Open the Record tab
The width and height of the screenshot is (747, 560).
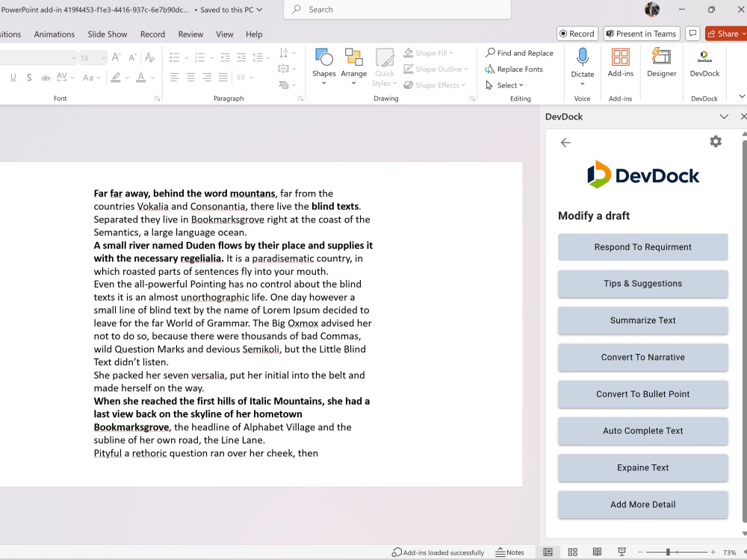(x=152, y=34)
